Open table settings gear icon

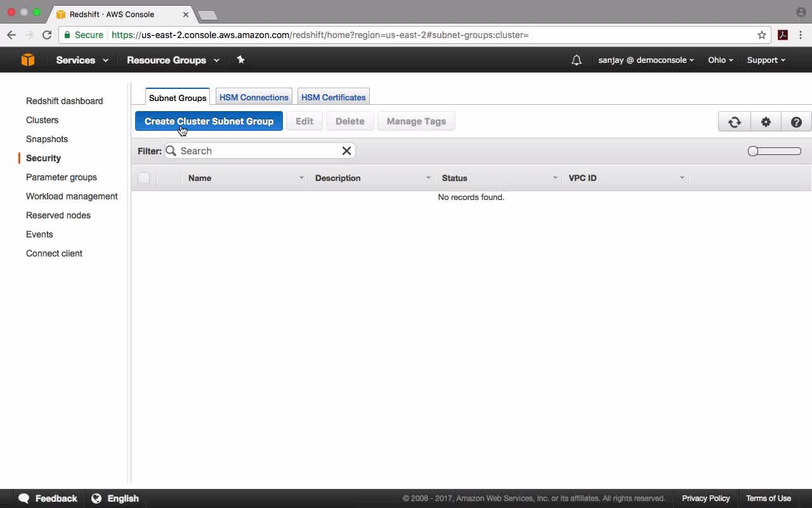(x=766, y=122)
